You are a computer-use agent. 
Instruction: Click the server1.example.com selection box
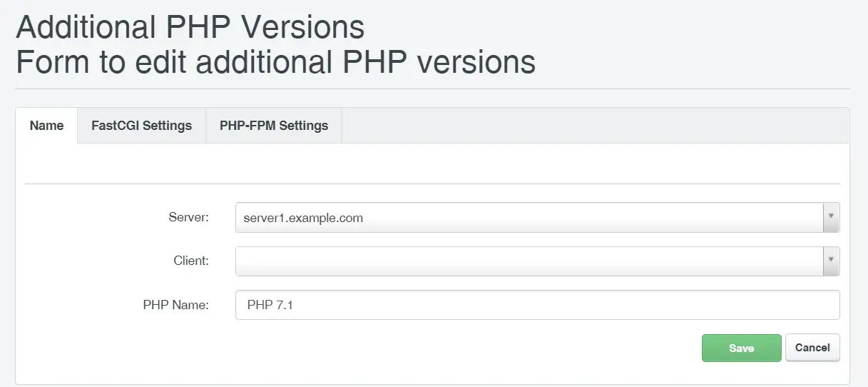(x=537, y=218)
